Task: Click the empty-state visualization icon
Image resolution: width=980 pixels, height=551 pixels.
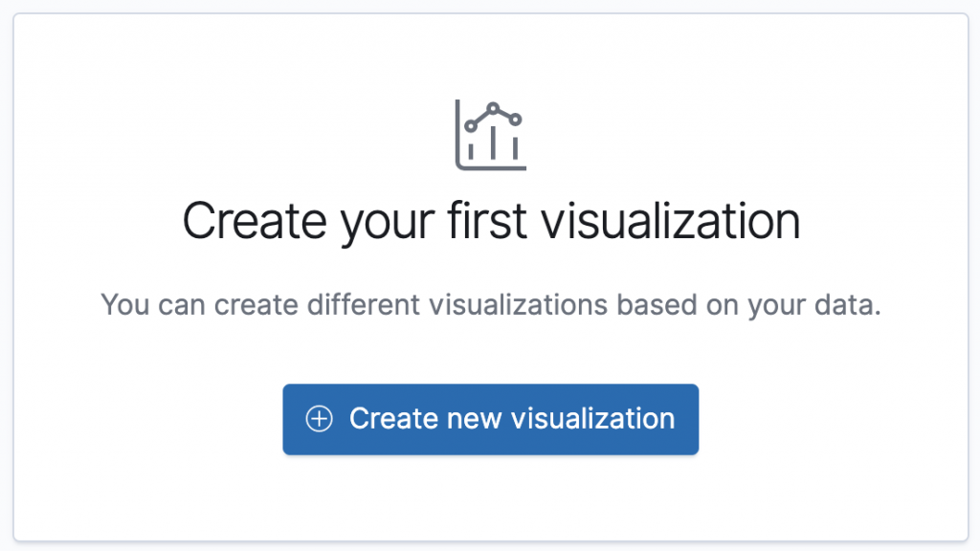Action: (x=490, y=135)
